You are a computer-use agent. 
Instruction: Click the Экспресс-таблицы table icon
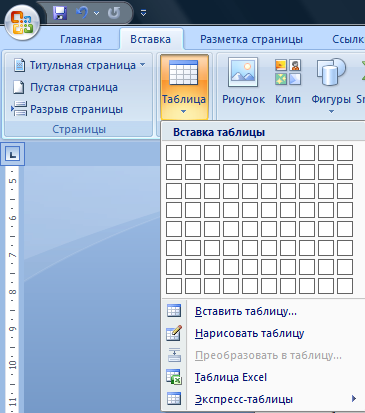[x=174, y=399]
